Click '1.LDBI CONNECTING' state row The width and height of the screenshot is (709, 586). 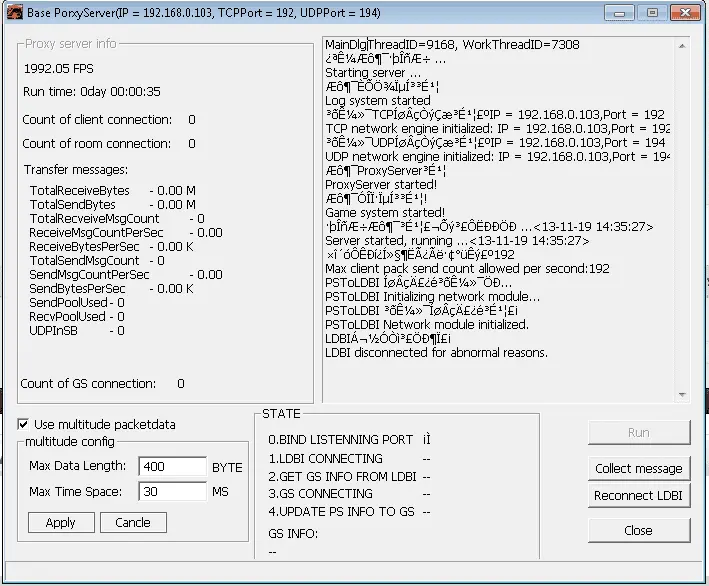[349, 458]
